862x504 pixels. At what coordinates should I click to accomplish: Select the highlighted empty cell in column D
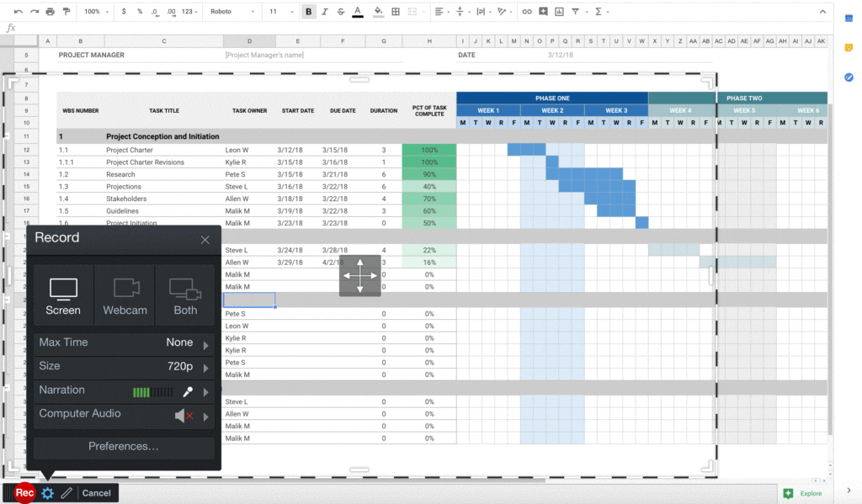pyautogui.click(x=249, y=300)
